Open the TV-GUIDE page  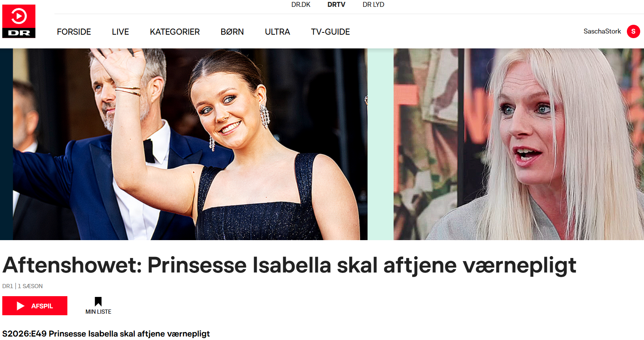pos(330,32)
